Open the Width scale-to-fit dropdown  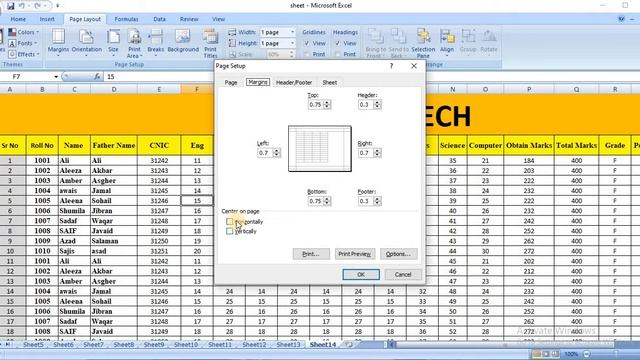pos(292,32)
